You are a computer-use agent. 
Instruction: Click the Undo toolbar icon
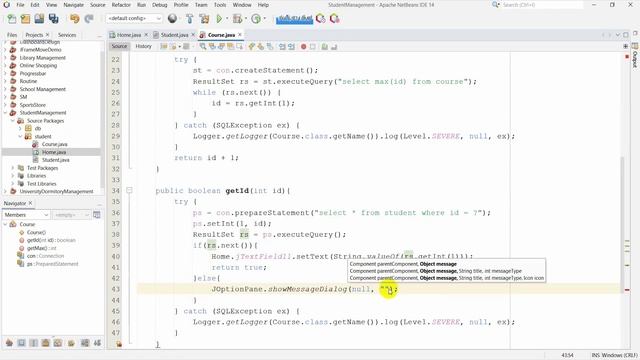pyautogui.click(x=74, y=19)
